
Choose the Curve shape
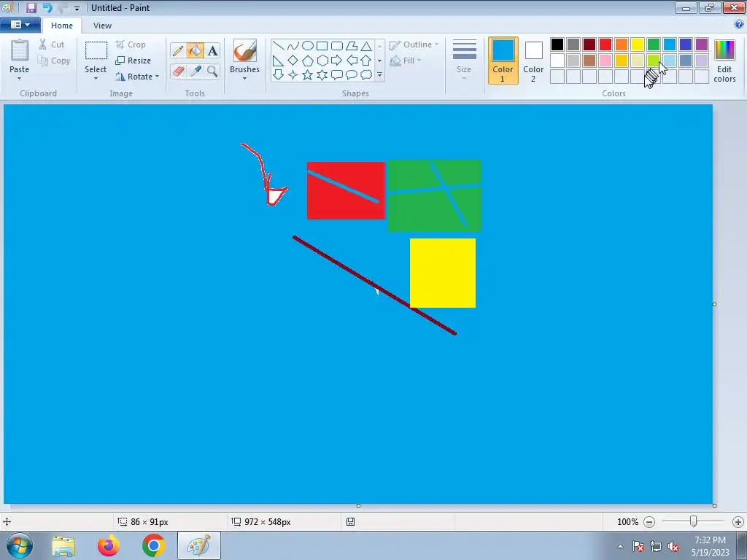[x=293, y=46]
